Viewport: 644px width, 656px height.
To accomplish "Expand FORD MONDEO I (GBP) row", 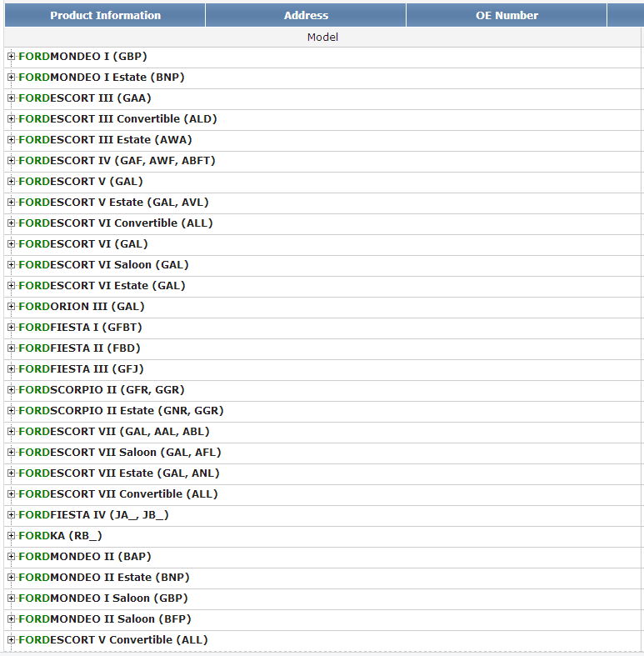I will click(12, 56).
